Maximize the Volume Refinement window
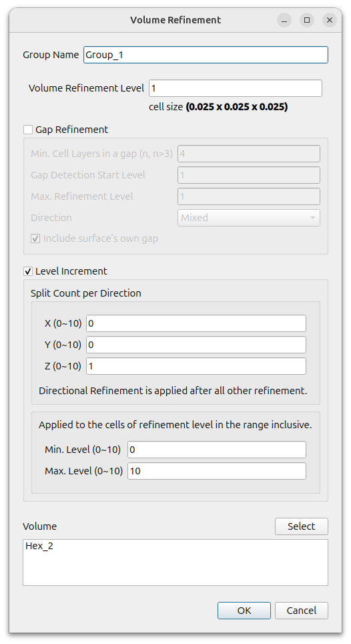Image resolution: width=351 pixels, height=644 pixels. (307, 20)
